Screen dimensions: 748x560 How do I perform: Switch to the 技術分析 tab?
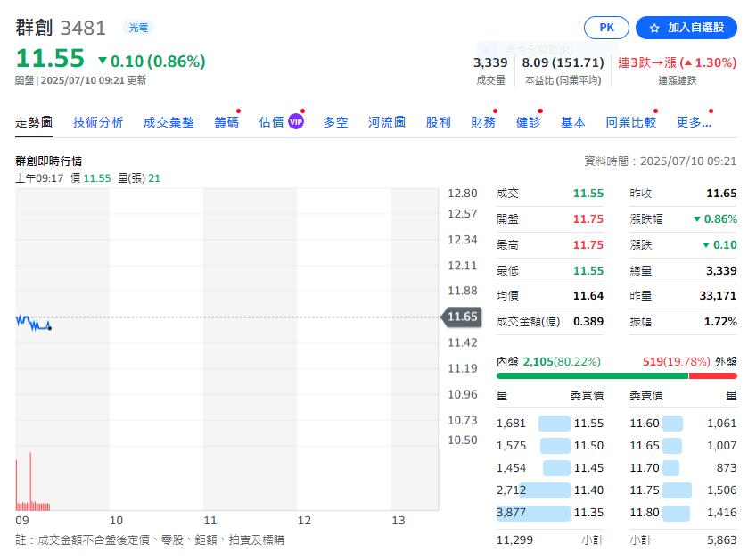coord(98,122)
